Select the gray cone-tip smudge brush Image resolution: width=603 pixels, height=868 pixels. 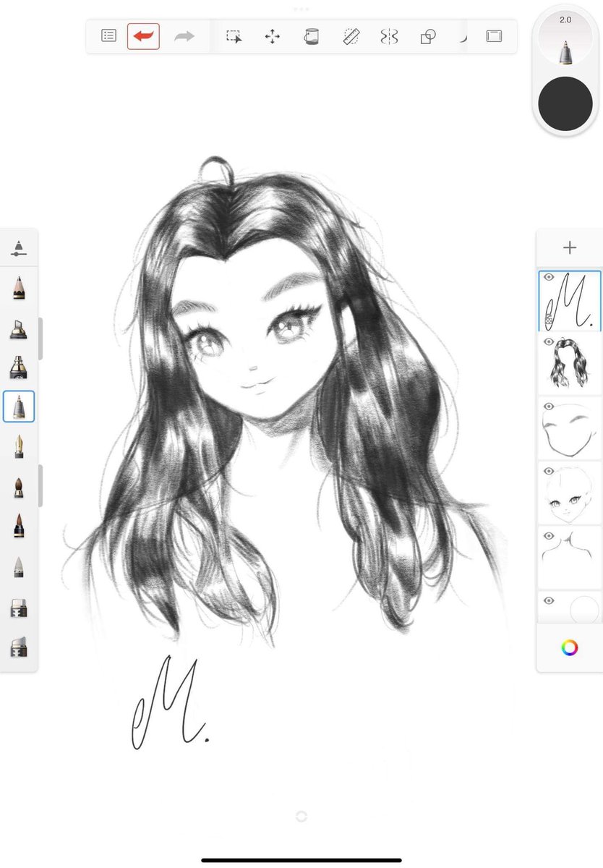point(19,566)
